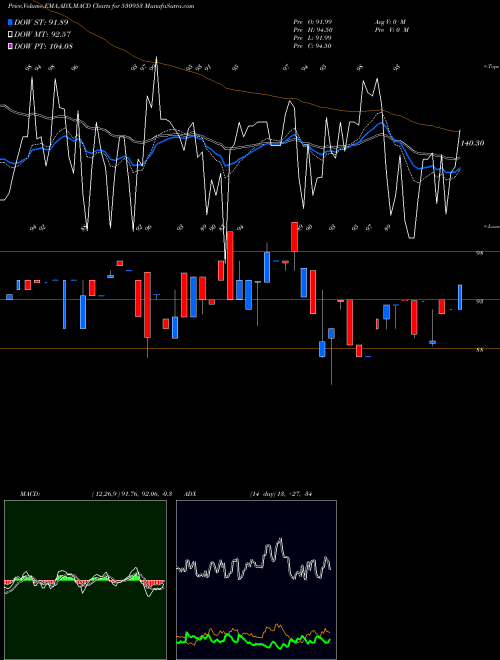
Task: Click the 'Pre V: 0 M' volume value
Action: click(x=393, y=30)
